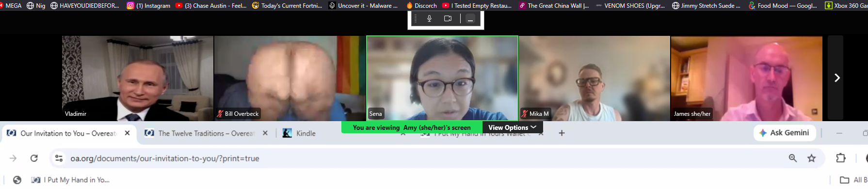Close the Our Invitation to You tab

[x=127, y=133]
